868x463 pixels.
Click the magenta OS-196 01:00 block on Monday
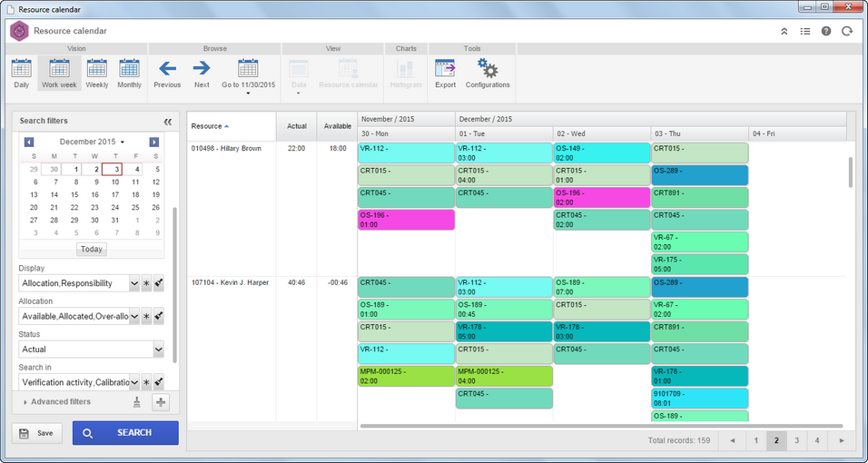(407, 220)
